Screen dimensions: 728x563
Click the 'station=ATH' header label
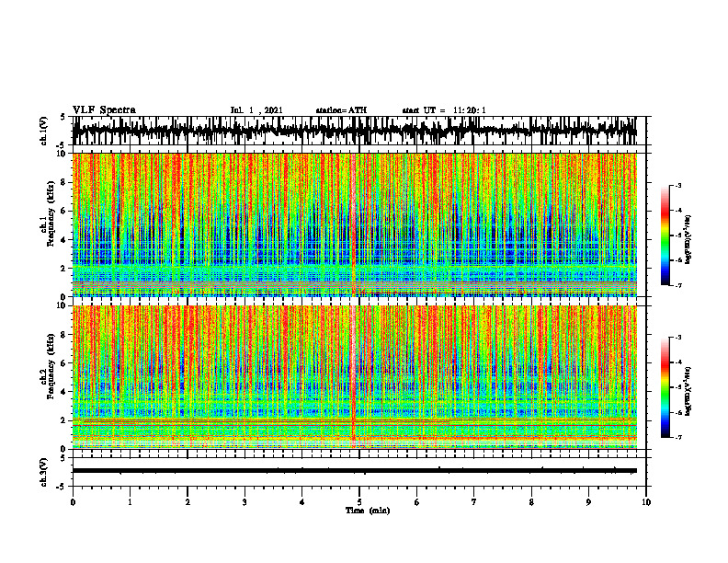pos(341,110)
